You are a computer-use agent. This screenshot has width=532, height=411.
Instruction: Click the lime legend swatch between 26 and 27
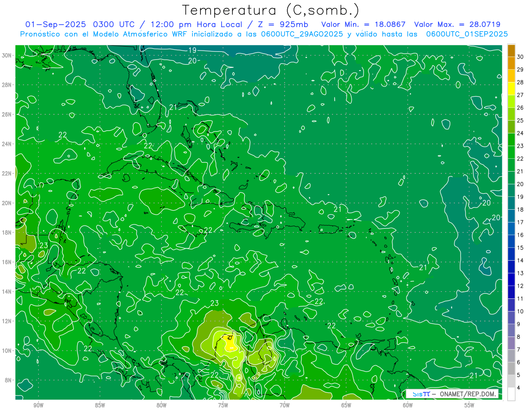[511, 101]
